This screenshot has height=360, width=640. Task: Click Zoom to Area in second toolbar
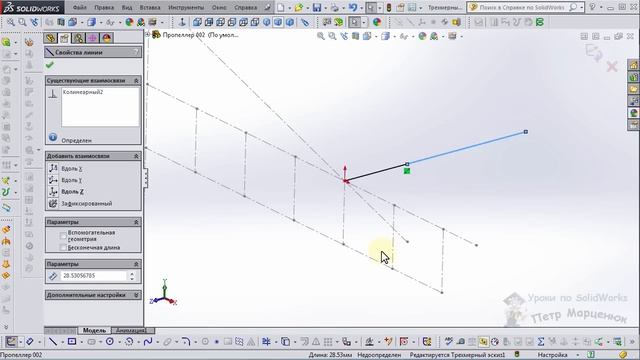click(x=22, y=22)
